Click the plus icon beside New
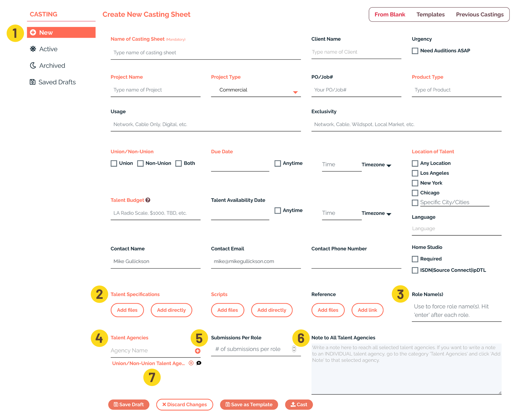This screenshot has height=420, width=523. 33,32
